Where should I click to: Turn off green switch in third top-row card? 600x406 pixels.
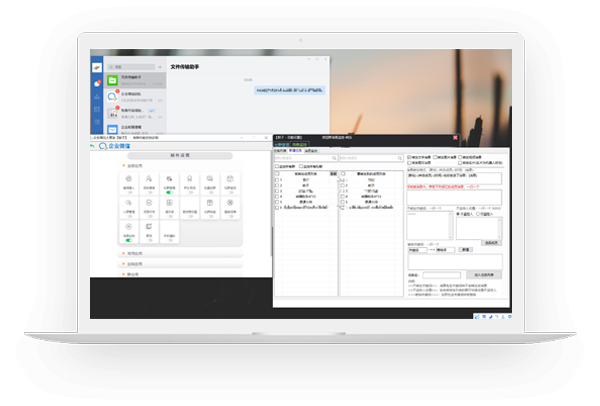point(169,192)
